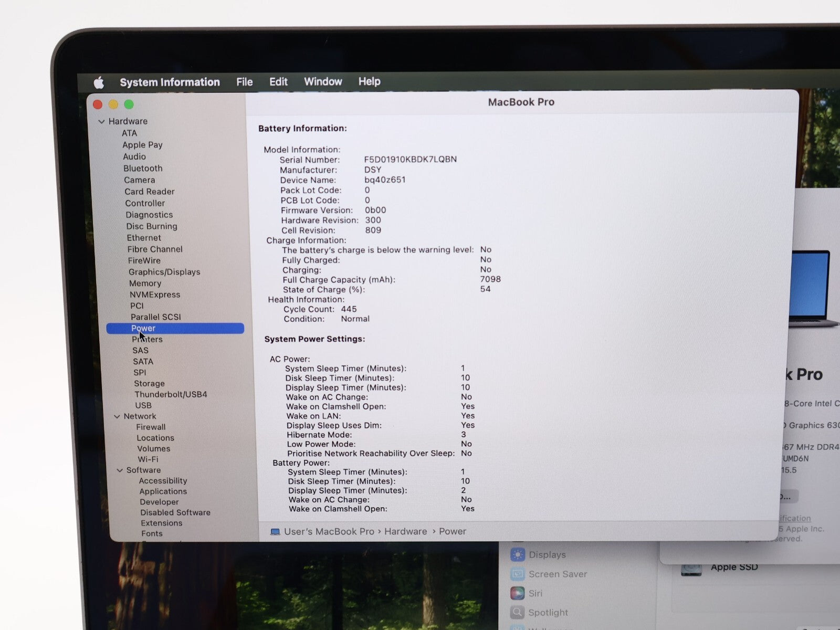
Task: Select Diagnostics in the sidebar
Action: (149, 215)
